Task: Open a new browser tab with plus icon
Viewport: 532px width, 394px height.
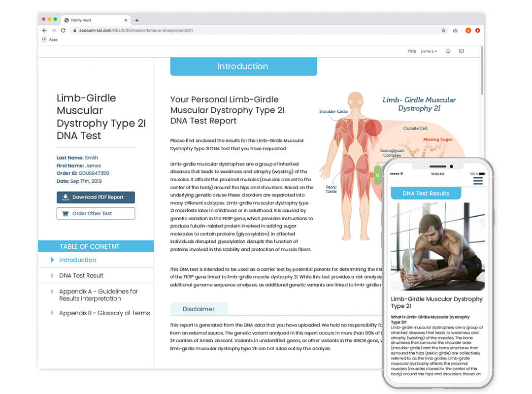Action: (x=137, y=20)
